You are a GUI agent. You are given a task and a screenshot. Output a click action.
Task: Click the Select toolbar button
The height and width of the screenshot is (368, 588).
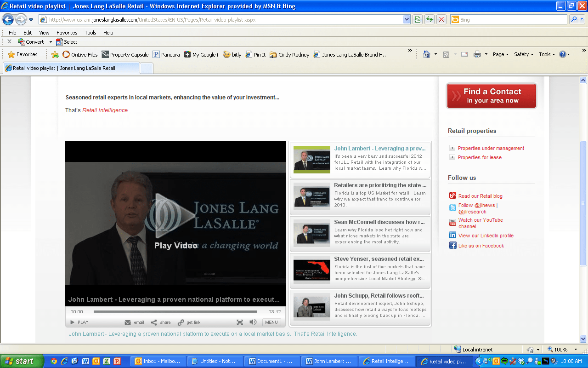pyautogui.click(x=67, y=42)
